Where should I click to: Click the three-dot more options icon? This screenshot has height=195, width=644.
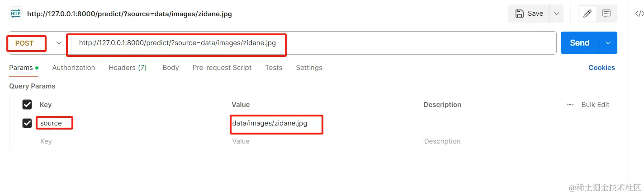(x=570, y=105)
